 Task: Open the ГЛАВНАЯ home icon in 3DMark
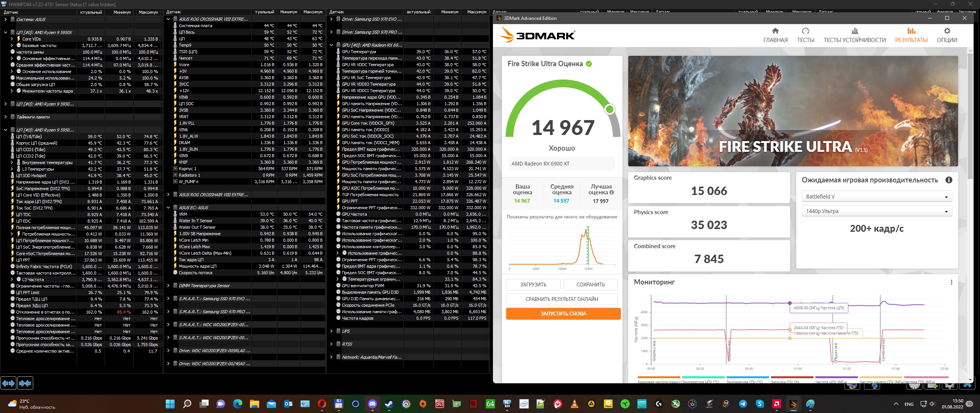(775, 31)
